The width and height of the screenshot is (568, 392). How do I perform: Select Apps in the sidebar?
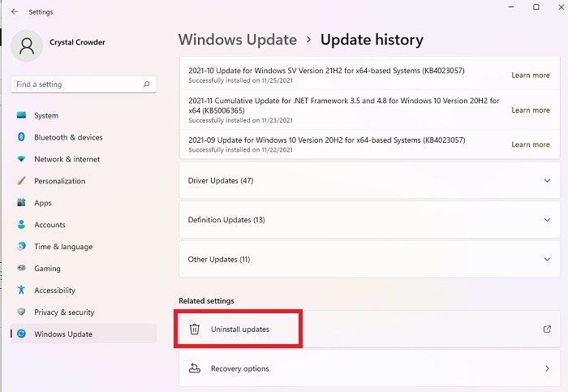[84, 203]
